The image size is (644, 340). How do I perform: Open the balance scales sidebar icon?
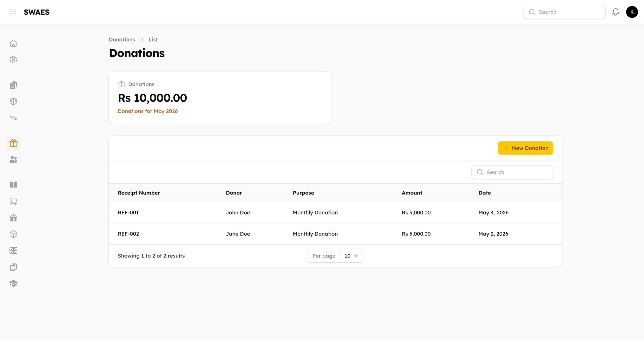point(13,101)
